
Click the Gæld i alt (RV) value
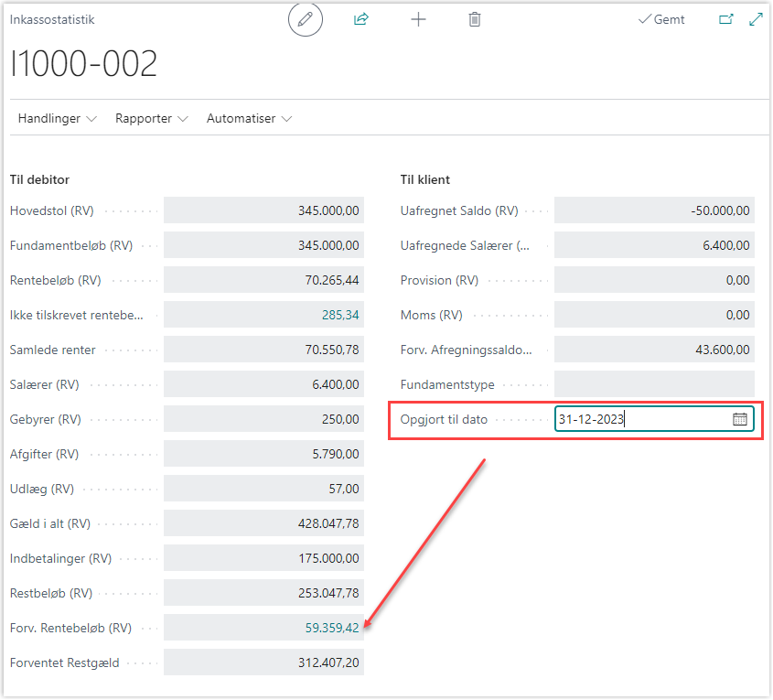coord(263,523)
